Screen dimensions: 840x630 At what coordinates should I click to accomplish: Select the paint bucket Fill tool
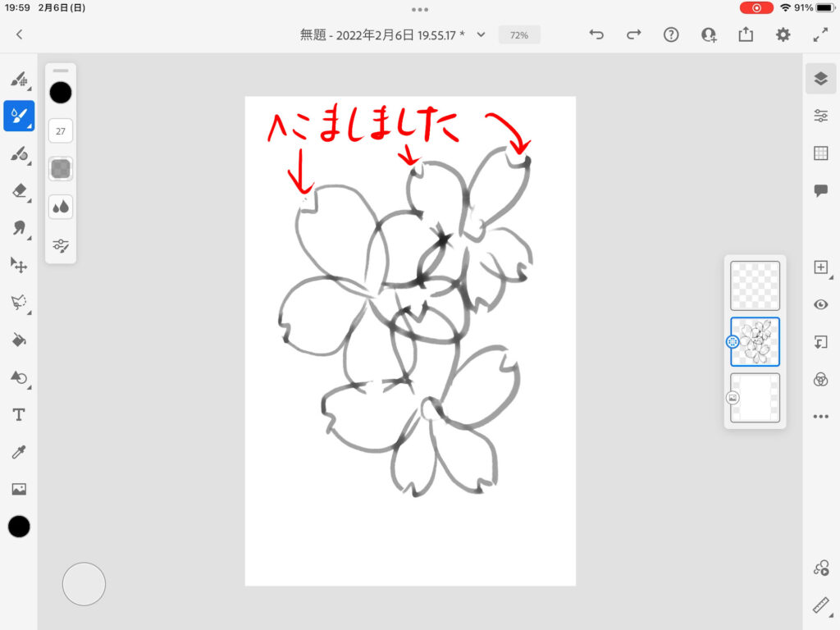pos(18,340)
